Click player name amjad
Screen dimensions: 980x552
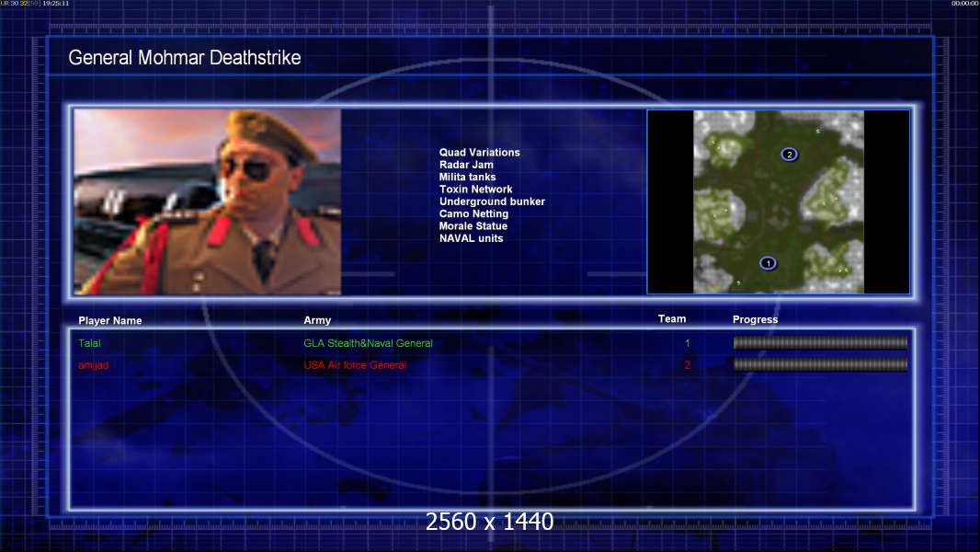tap(93, 365)
